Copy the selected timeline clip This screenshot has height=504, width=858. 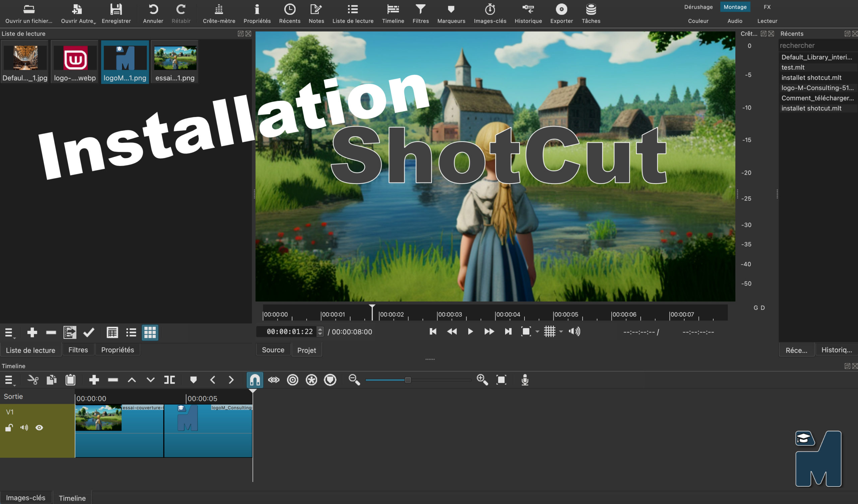51,380
